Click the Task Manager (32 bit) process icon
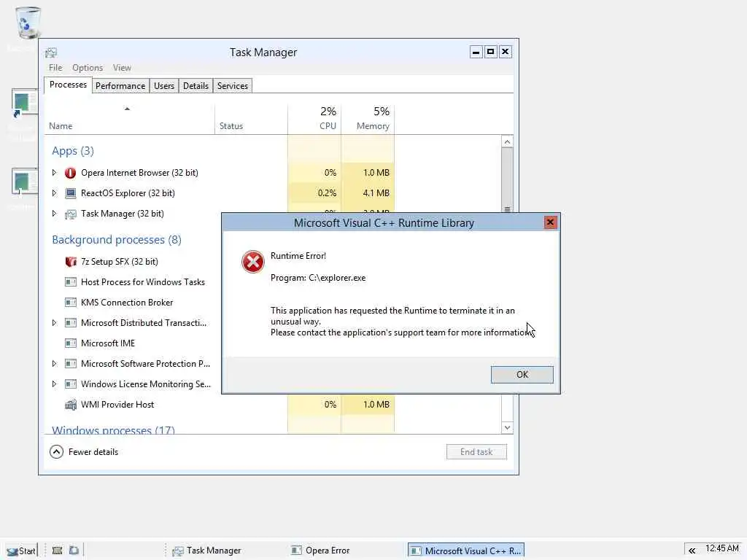Viewport: 747px width, 560px height. tap(70, 214)
